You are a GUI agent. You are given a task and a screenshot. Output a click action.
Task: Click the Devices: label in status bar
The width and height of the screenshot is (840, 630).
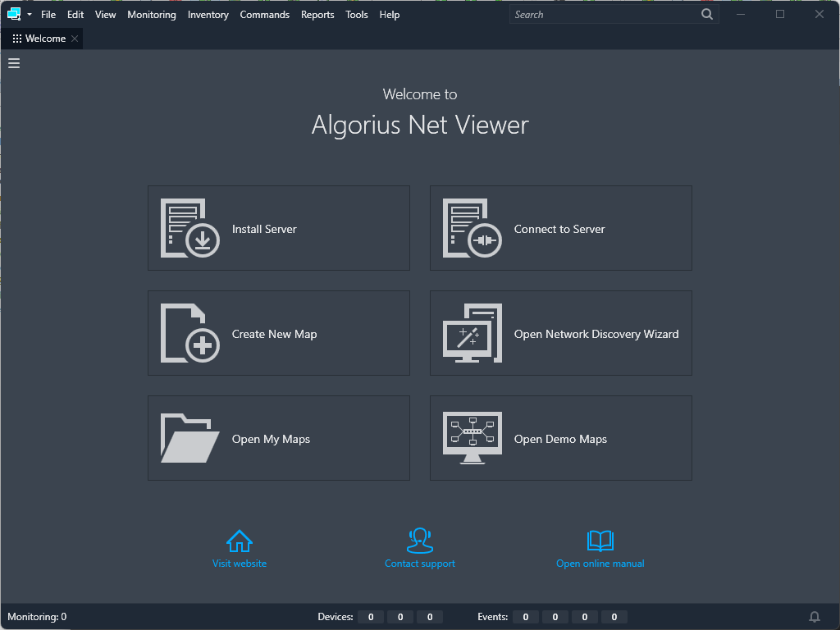(x=336, y=617)
